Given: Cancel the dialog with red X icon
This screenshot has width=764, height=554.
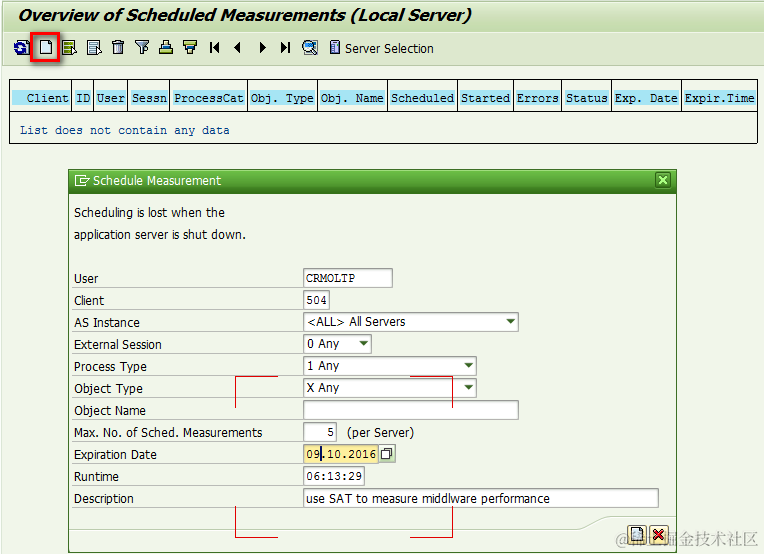Looking at the screenshot, I should click(x=658, y=535).
